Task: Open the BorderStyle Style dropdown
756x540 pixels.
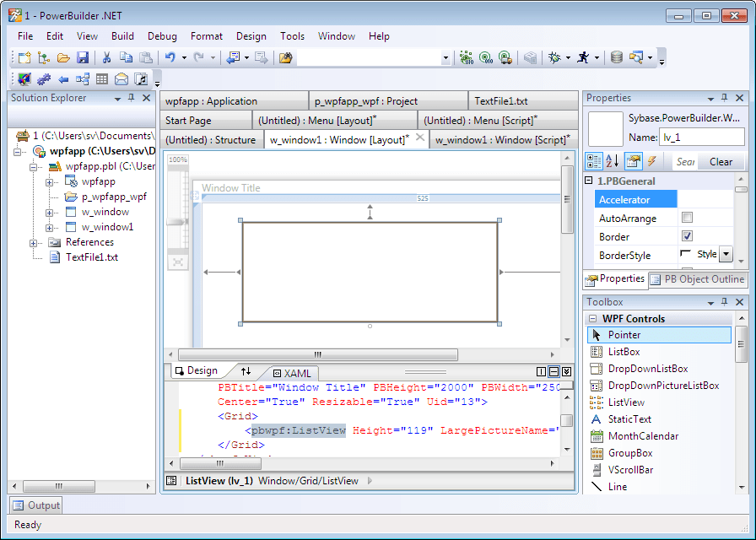Action: [x=724, y=255]
